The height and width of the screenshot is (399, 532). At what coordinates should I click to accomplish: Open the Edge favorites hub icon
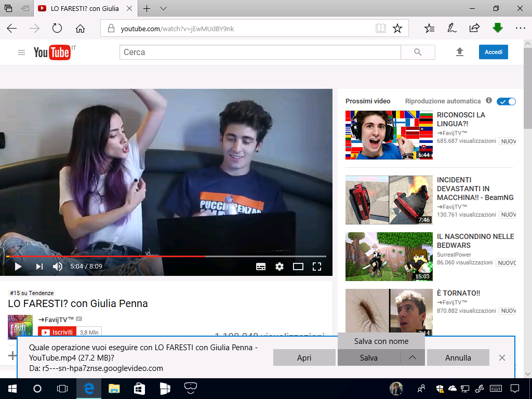click(429, 29)
